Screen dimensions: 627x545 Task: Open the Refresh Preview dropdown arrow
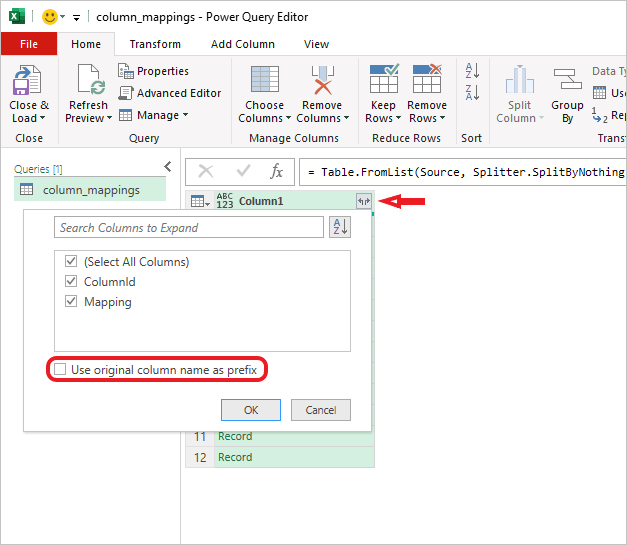[109, 118]
